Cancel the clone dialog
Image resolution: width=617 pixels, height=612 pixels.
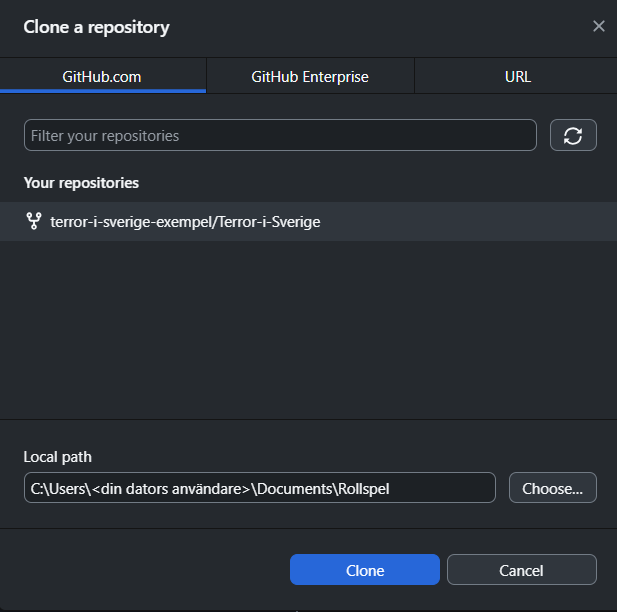tap(521, 569)
